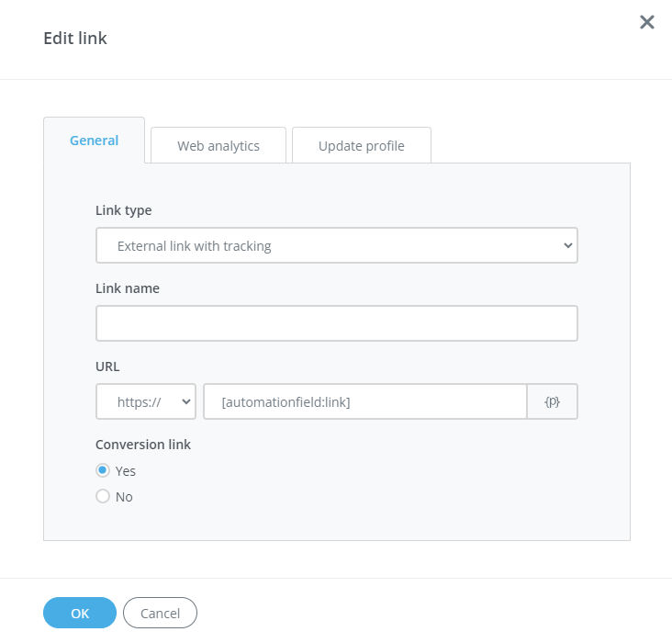Click the chevron arrow on Link type select

pyautogui.click(x=567, y=246)
